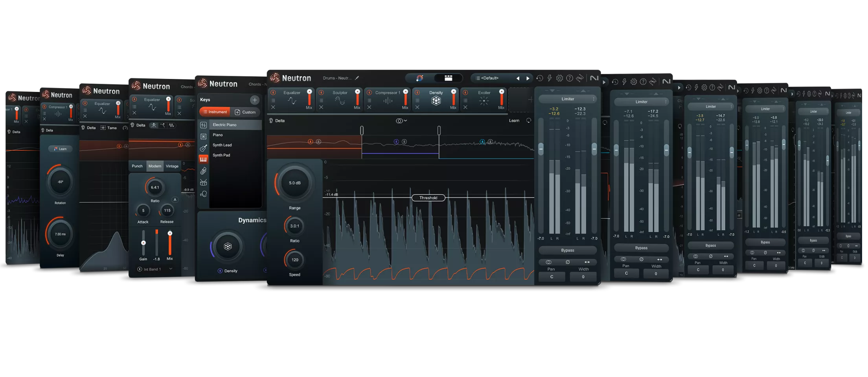Rename preset with the pencil icon
The image size is (868, 377).
tap(357, 78)
